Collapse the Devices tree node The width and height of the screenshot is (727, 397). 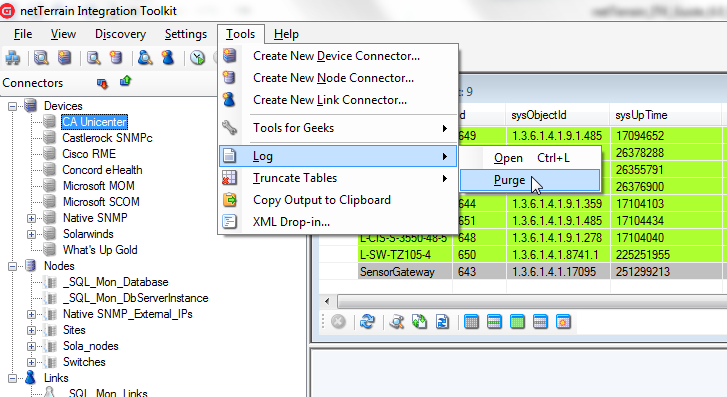pyautogui.click(x=13, y=106)
